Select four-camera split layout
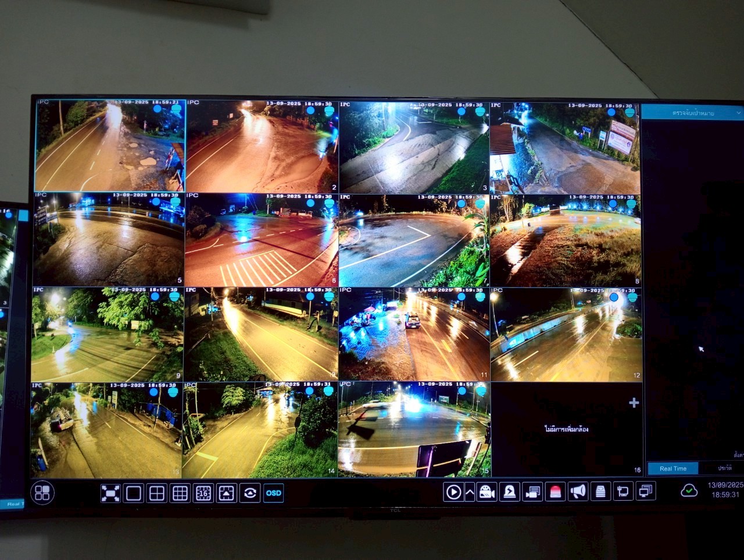 [x=157, y=493]
